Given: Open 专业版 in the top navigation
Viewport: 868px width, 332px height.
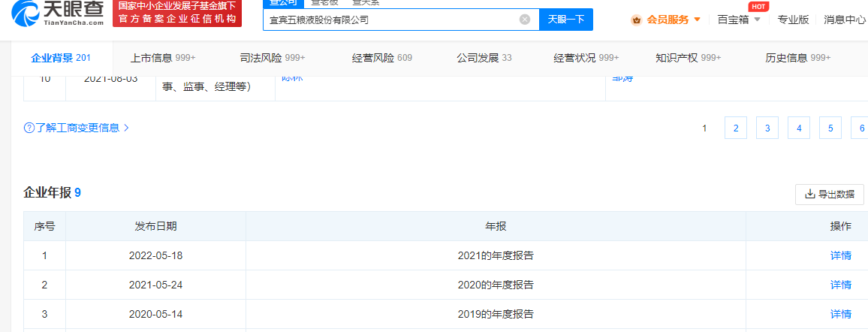Looking at the screenshot, I should 793,20.
